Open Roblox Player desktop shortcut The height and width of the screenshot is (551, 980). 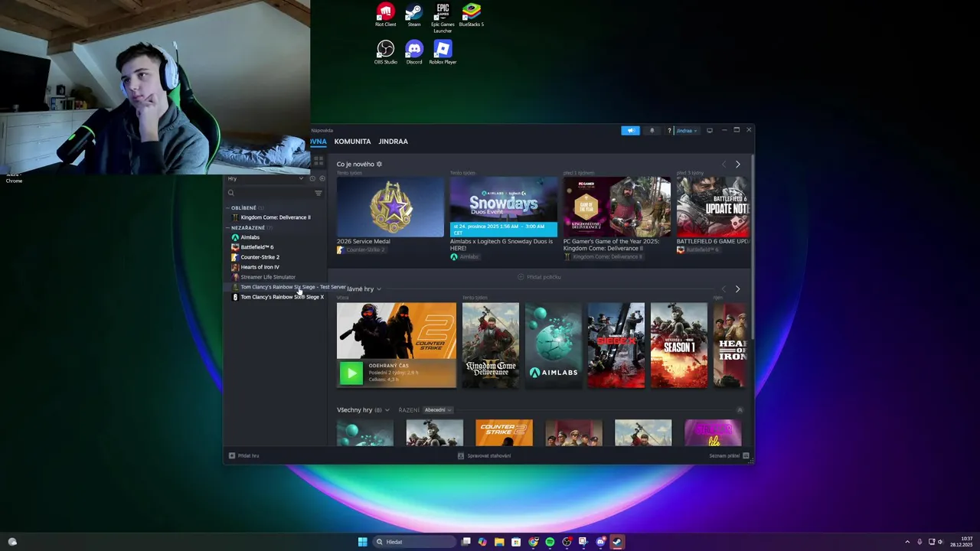443,53
